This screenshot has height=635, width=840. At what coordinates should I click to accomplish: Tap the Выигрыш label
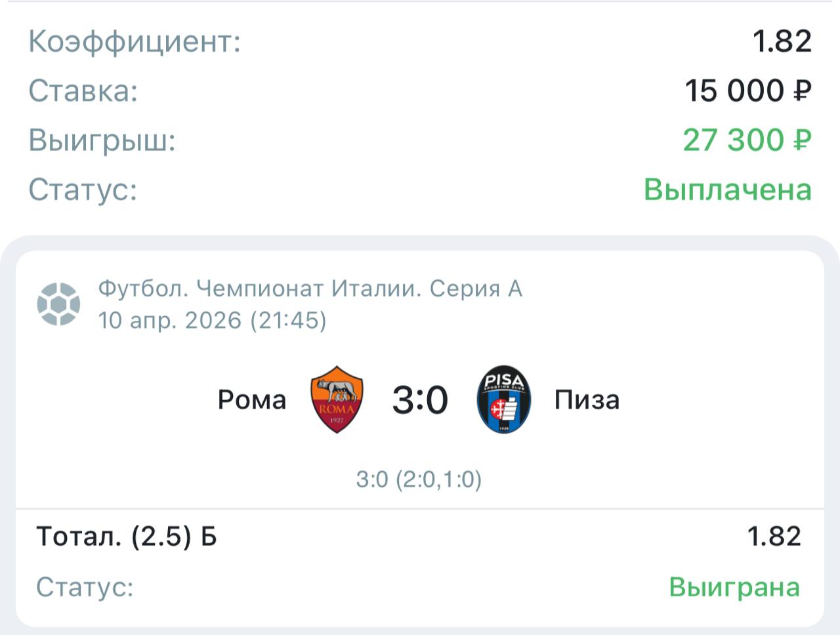coord(102,140)
